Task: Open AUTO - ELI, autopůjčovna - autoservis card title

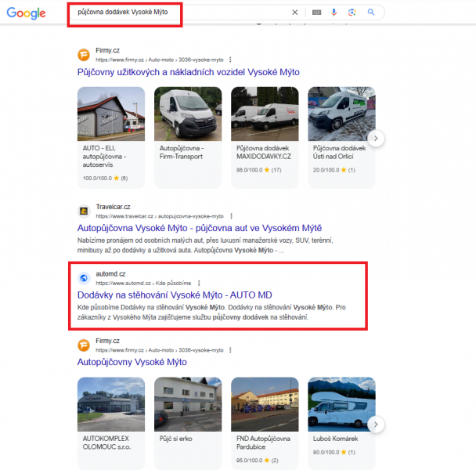Action: (x=104, y=157)
